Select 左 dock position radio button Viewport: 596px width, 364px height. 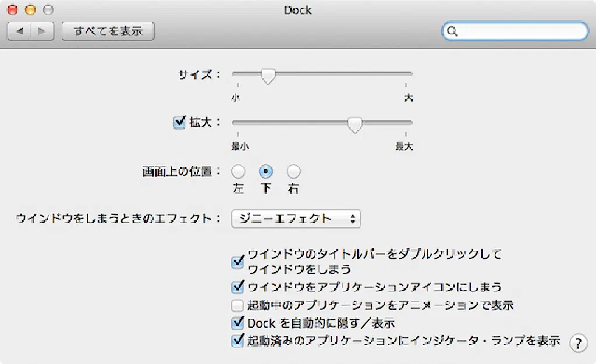238,172
